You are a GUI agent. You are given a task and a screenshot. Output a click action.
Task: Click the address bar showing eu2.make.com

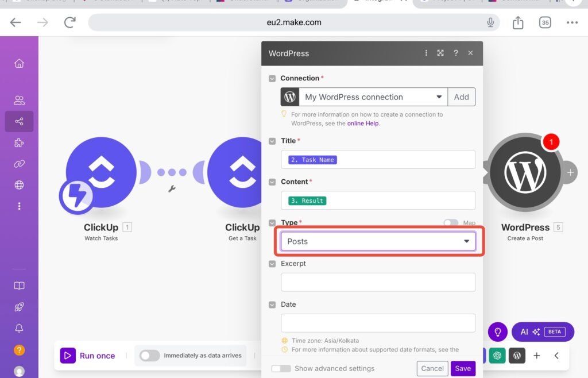coord(293,22)
